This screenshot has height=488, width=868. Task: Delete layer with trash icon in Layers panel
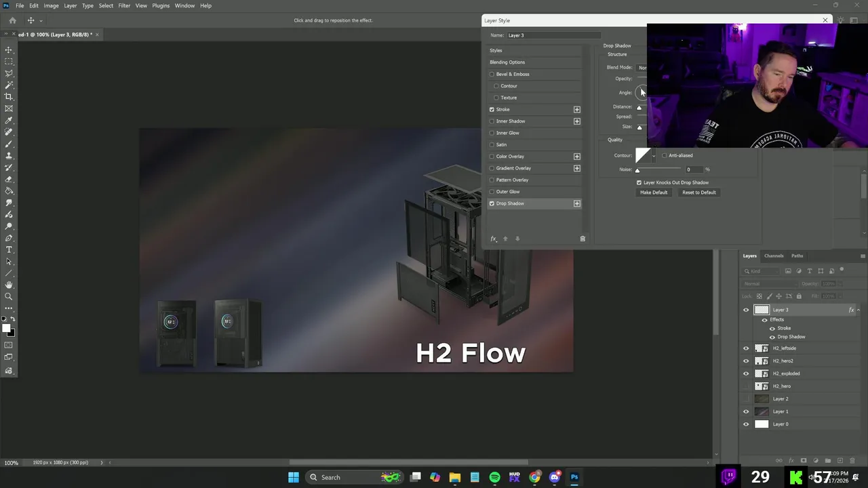pos(852,461)
